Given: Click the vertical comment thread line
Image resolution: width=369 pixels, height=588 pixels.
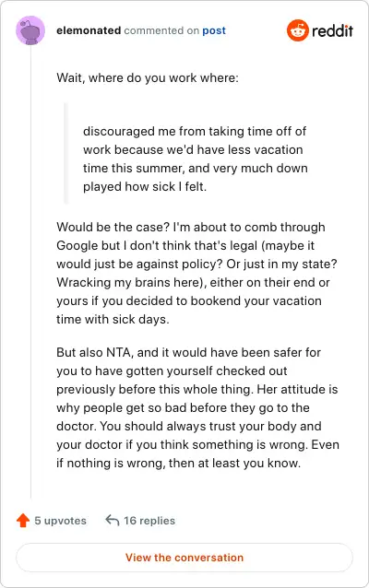Looking at the screenshot, I should click(30, 272).
